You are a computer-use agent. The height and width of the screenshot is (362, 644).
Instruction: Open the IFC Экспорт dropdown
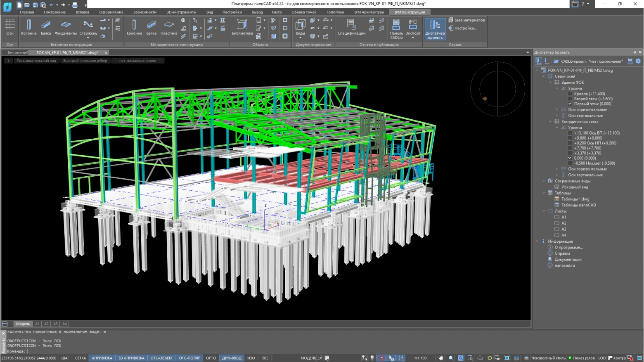click(413, 38)
